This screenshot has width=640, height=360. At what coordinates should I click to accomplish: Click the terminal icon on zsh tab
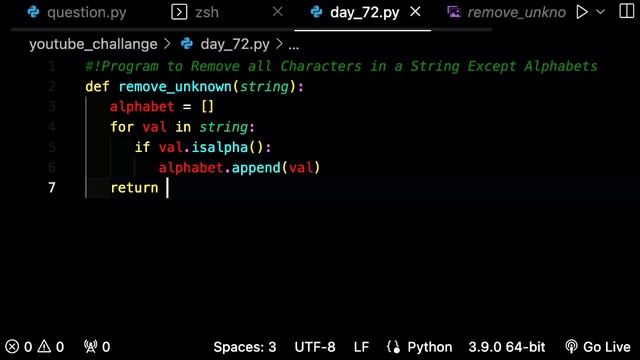pos(179,12)
